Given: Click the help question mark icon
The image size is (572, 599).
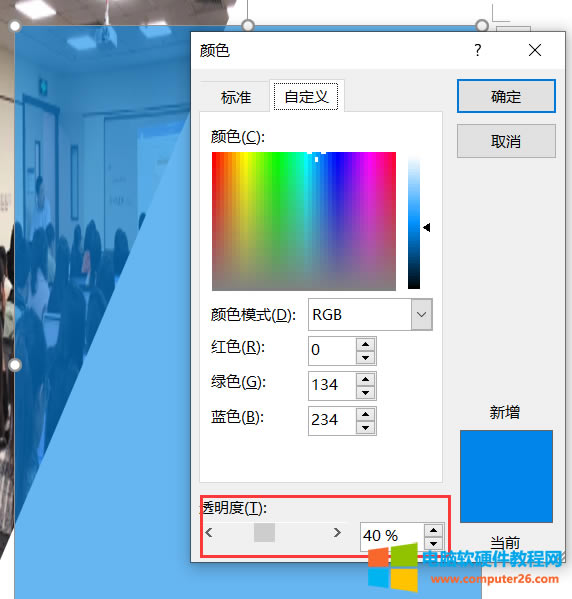Looking at the screenshot, I should point(478,50).
